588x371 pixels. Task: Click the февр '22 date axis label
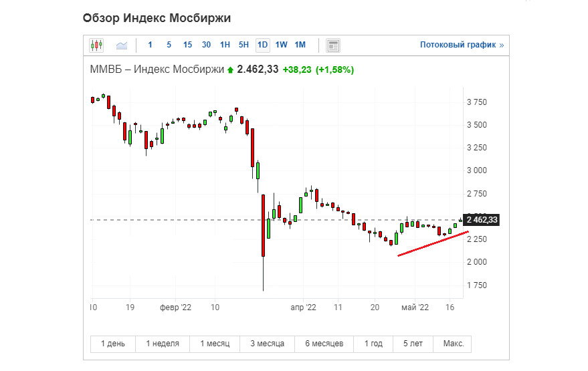coord(175,307)
